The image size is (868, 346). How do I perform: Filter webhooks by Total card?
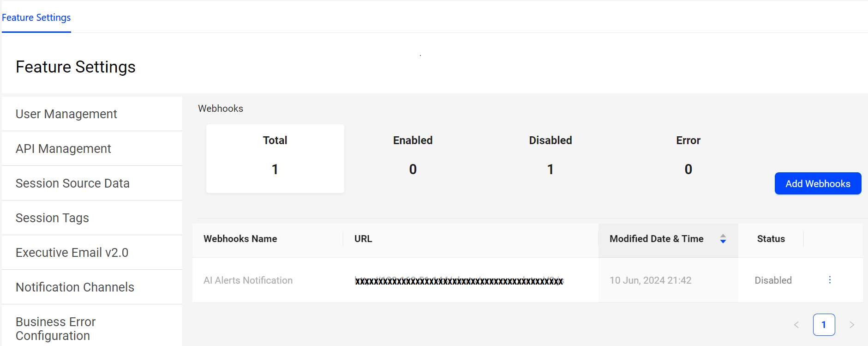coord(275,158)
